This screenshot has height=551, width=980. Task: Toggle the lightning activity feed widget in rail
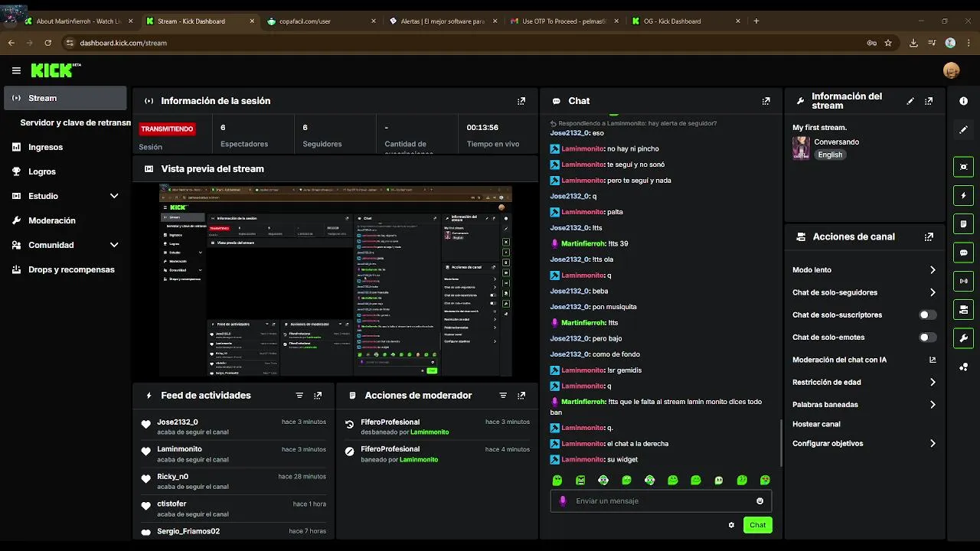coord(963,195)
